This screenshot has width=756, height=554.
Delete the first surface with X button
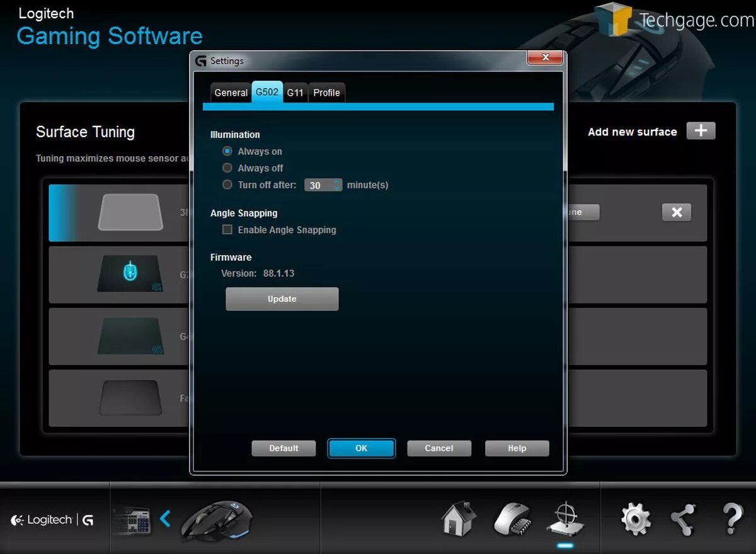(677, 212)
